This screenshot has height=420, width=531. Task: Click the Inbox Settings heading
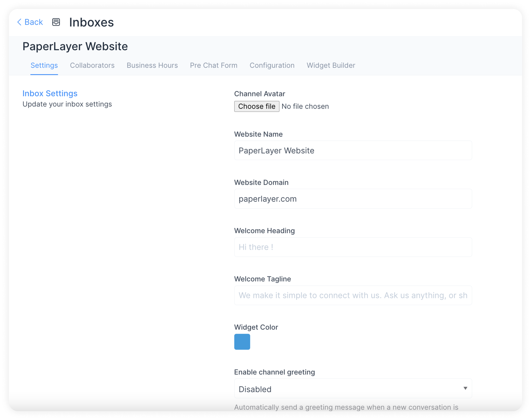click(x=50, y=94)
